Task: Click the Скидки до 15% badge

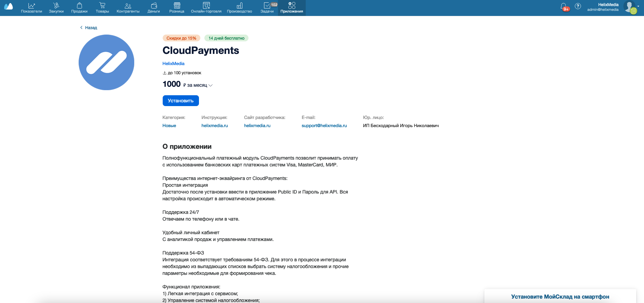Action: tap(181, 38)
